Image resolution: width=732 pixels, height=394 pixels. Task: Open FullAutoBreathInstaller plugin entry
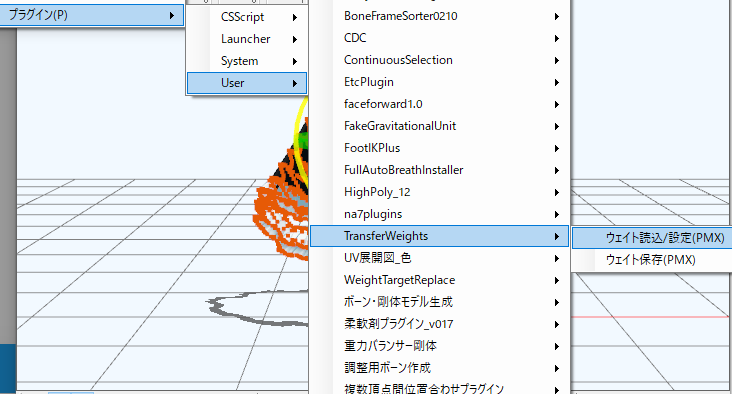(439, 170)
